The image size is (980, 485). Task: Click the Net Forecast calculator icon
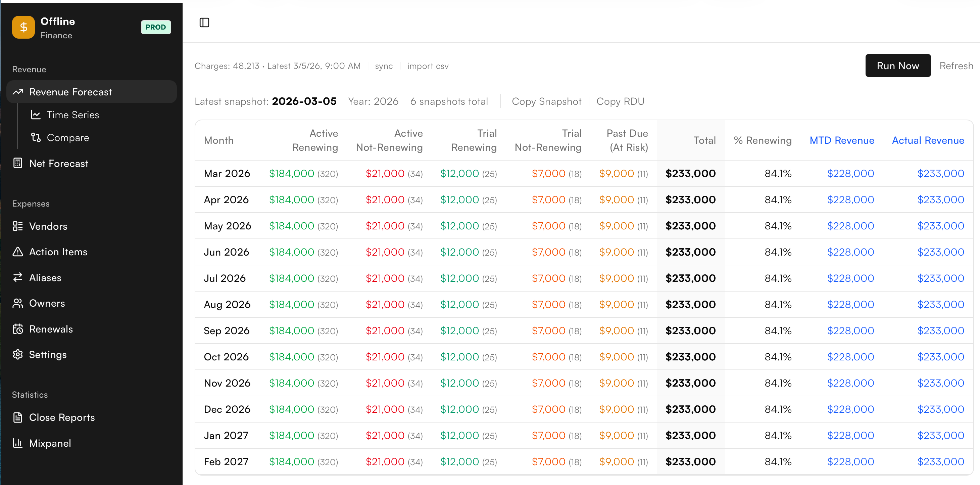[17, 163]
